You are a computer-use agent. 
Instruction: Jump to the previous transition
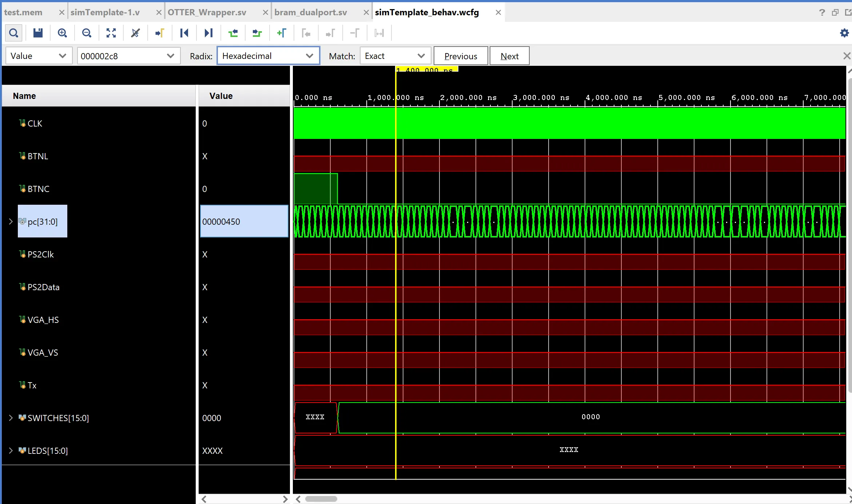[233, 33]
